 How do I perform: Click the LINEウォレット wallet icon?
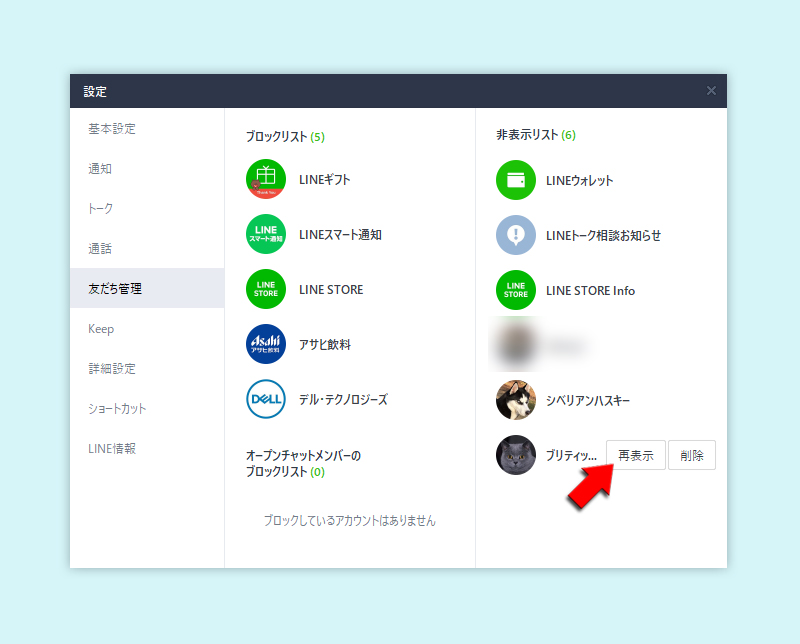(x=515, y=182)
